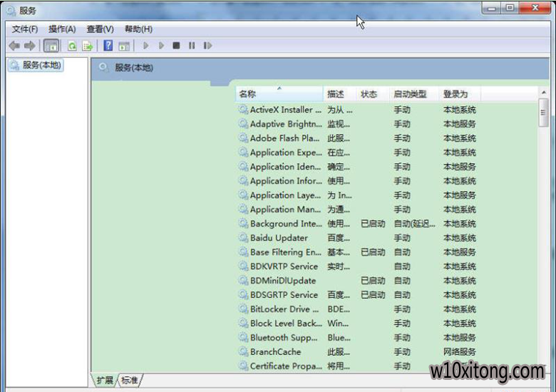Select the Application Management service
The height and width of the screenshot is (392, 556).
(x=357, y=210)
